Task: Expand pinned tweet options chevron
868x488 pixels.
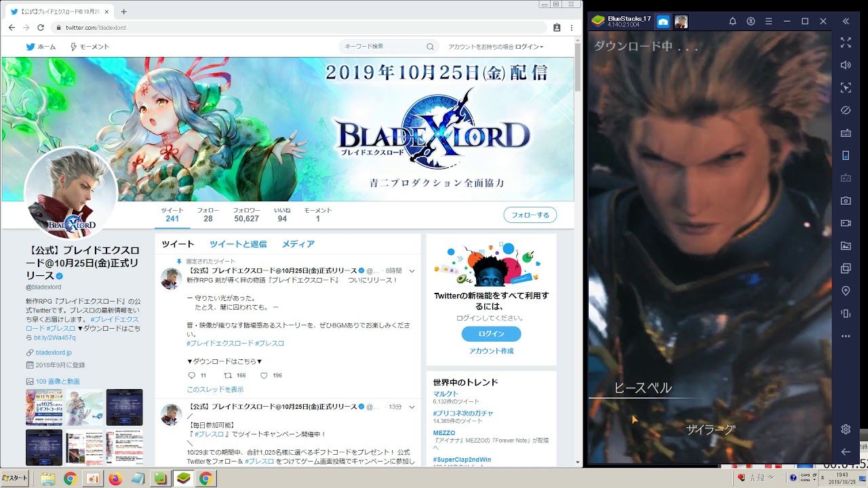Action: tap(412, 271)
